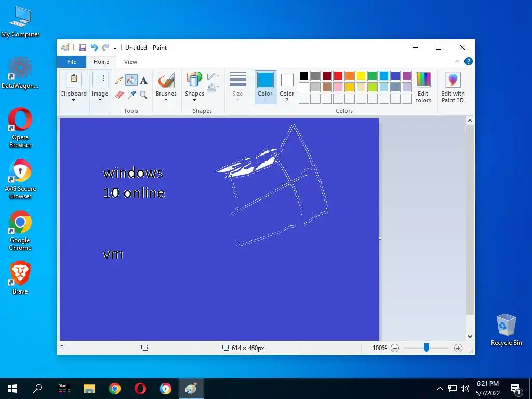Open Opera Browser desktop shortcut

[20, 128]
